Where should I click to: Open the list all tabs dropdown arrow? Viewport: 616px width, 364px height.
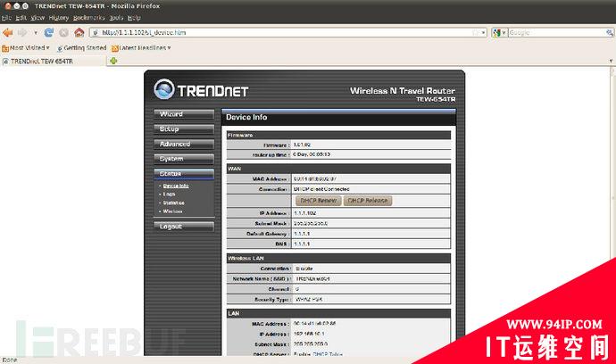click(611, 61)
